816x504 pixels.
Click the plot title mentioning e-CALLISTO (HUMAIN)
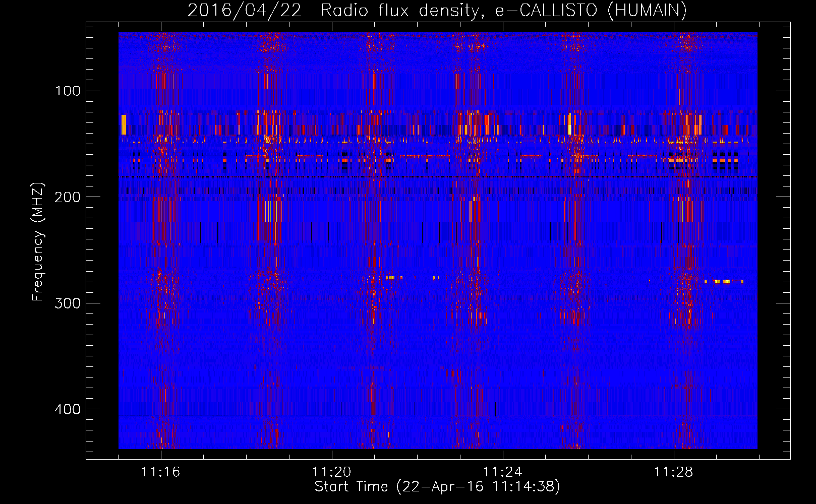[x=437, y=10]
